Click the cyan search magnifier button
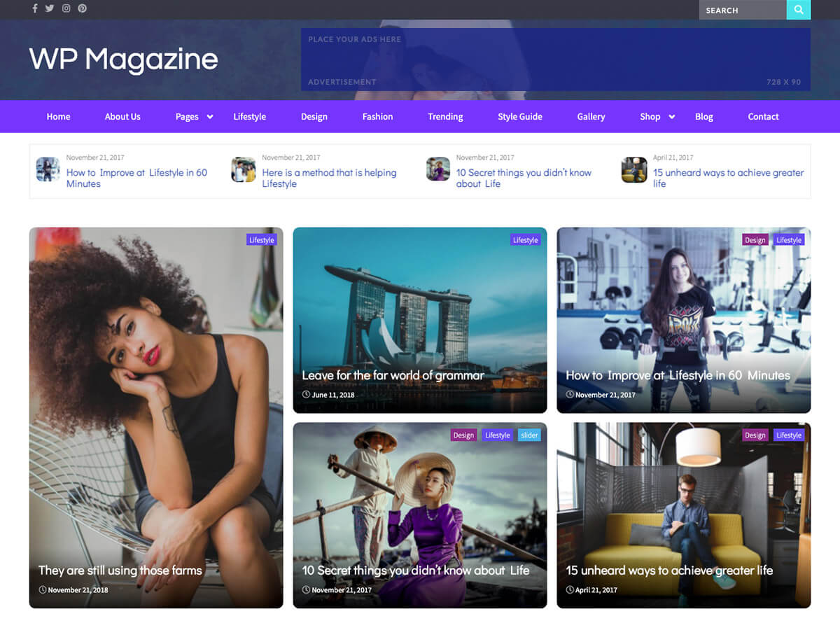Screen dimensions: 840x630 point(799,10)
